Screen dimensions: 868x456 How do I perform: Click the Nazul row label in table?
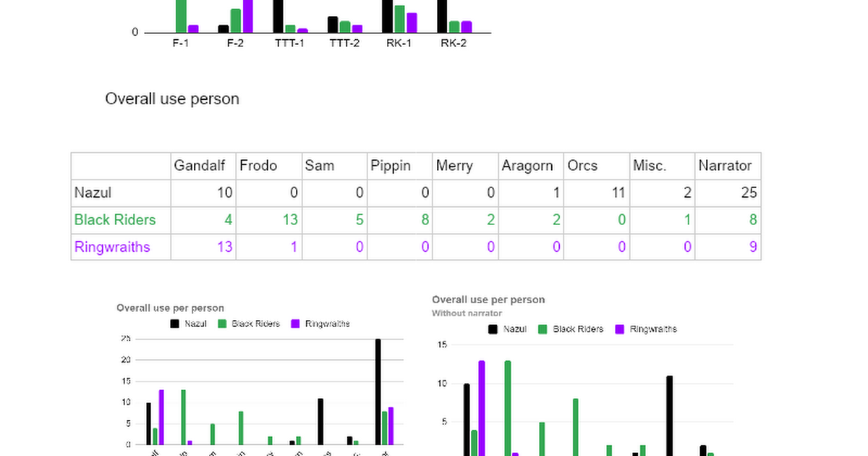[93, 193]
